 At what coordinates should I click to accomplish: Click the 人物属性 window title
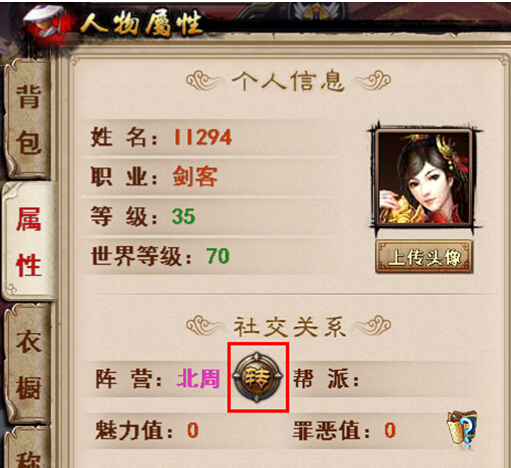coord(141,24)
